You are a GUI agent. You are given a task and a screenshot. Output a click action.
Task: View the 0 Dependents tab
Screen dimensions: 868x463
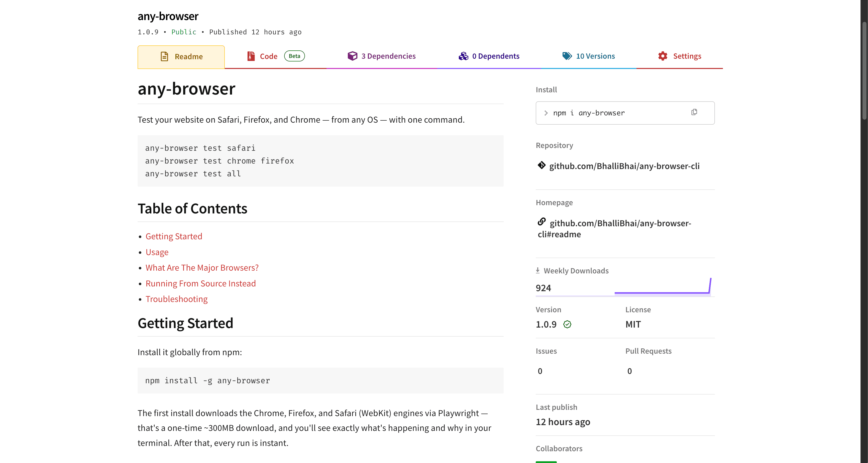[x=489, y=56]
